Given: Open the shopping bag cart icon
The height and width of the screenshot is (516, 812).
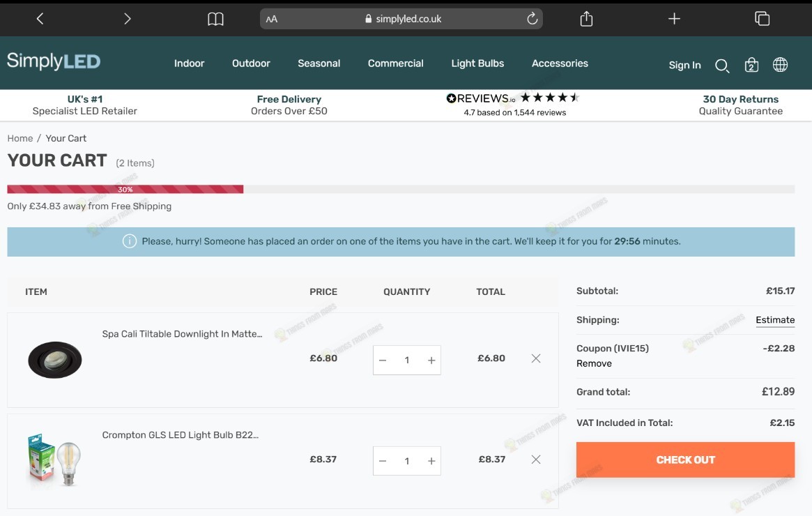Looking at the screenshot, I should [751, 65].
